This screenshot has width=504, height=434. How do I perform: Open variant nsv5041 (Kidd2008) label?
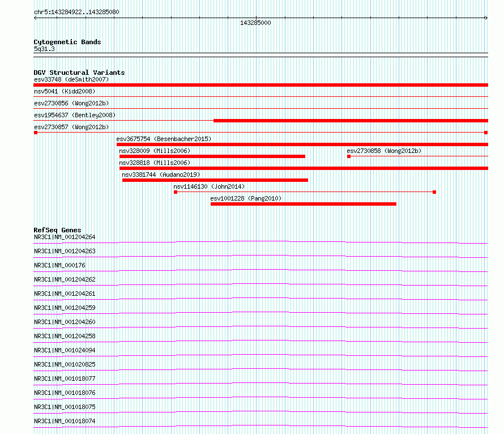pos(65,91)
